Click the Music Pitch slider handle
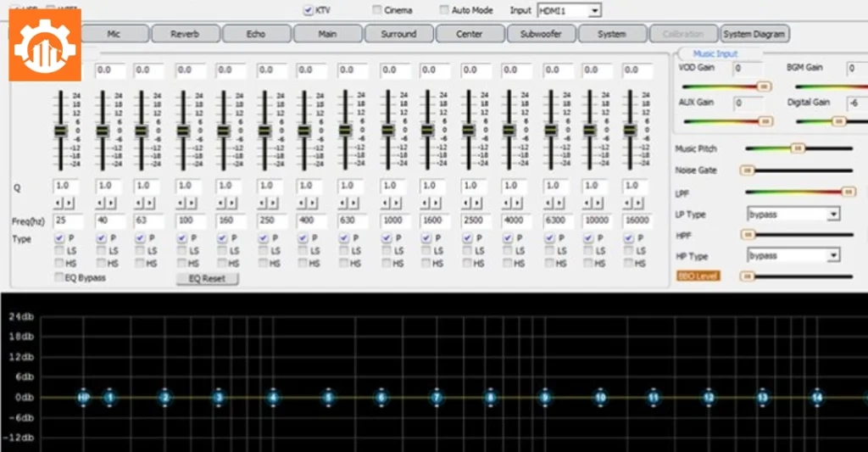 pos(797,148)
